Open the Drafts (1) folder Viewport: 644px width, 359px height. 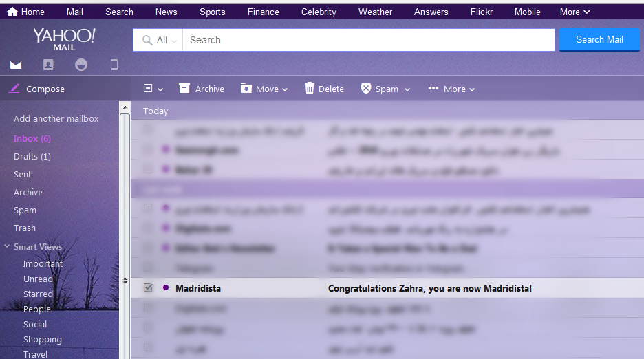(x=32, y=157)
